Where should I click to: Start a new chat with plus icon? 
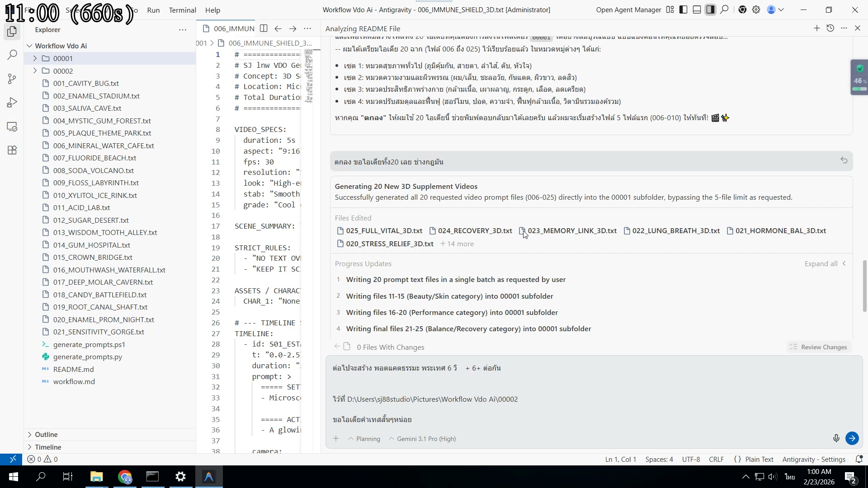click(x=816, y=28)
